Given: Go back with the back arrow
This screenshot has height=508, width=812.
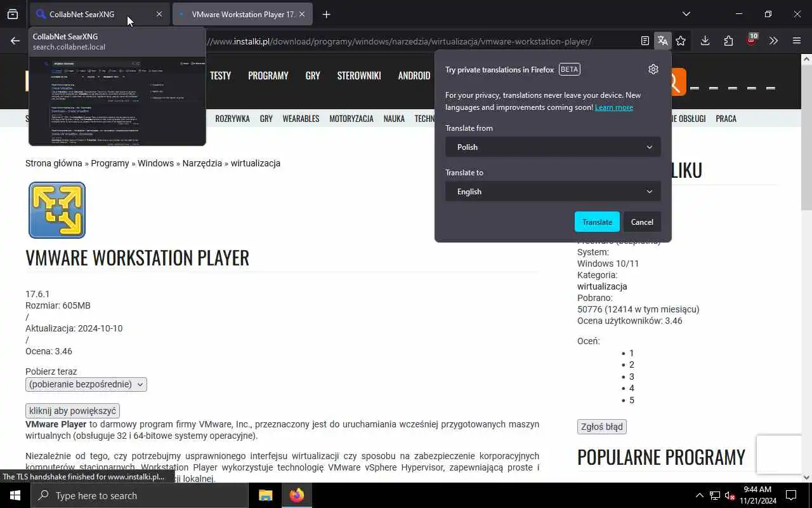Looking at the screenshot, I should tap(15, 41).
